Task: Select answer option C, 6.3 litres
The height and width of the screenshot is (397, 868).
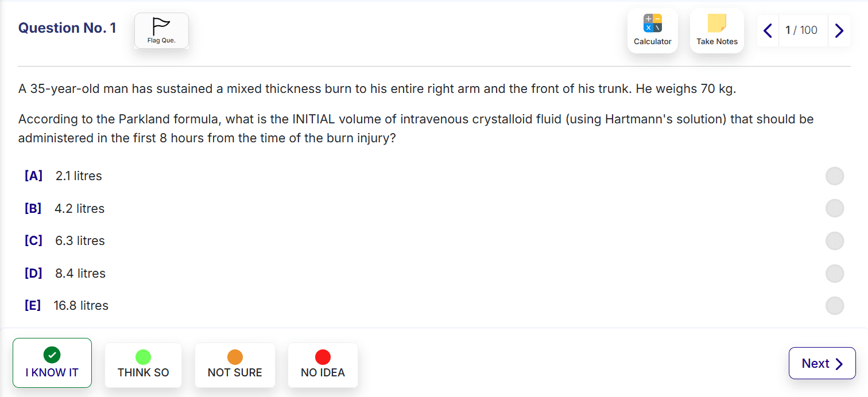Action: (x=835, y=241)
